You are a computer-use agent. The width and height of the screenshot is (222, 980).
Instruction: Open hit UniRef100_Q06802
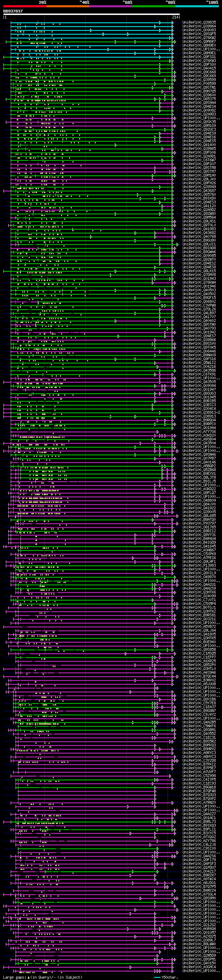coord(199,302)
